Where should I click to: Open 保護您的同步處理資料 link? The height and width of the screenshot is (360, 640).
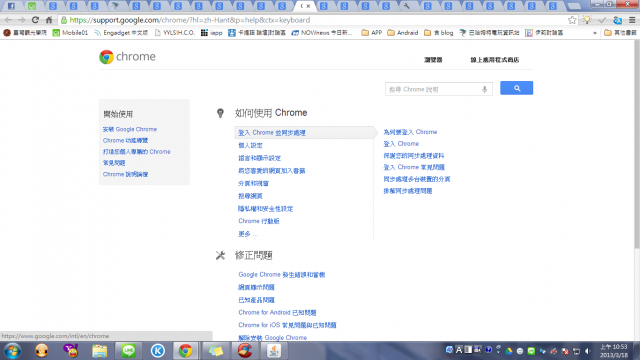(413, 156)
